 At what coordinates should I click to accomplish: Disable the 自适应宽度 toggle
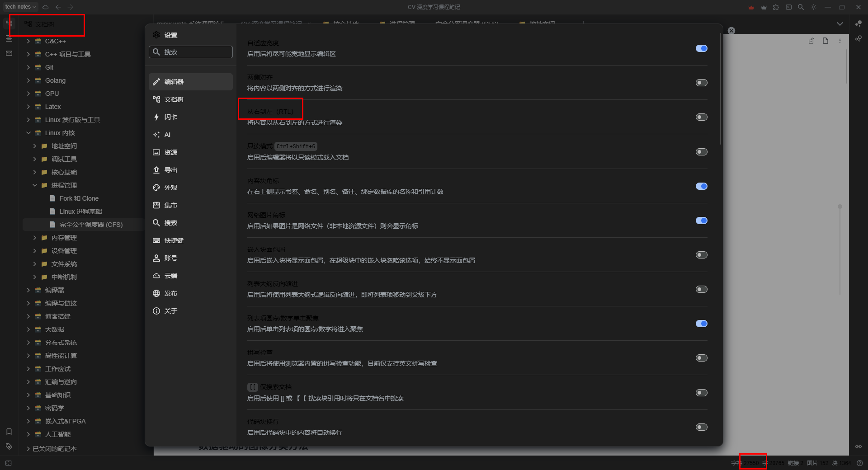(x=702, y=48)
